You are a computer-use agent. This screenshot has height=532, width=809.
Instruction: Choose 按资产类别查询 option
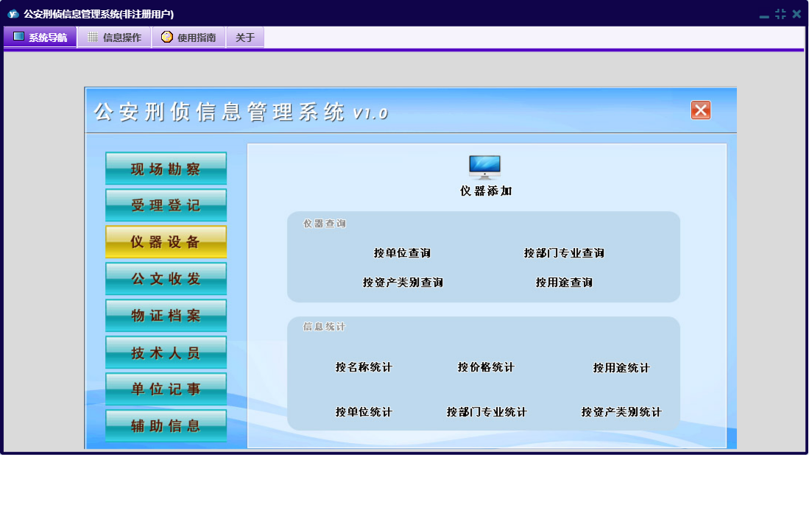403,283
